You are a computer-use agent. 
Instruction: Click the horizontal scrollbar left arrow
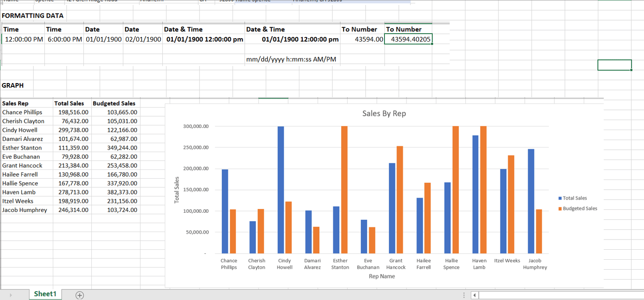[x=475, y=295]
